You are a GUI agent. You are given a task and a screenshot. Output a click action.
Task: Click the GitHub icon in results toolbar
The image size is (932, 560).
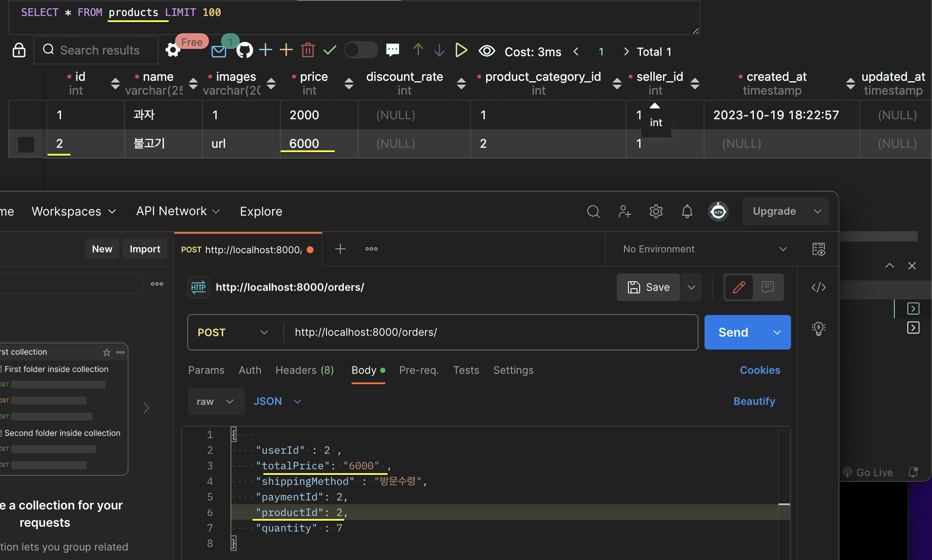pos(245,51)
